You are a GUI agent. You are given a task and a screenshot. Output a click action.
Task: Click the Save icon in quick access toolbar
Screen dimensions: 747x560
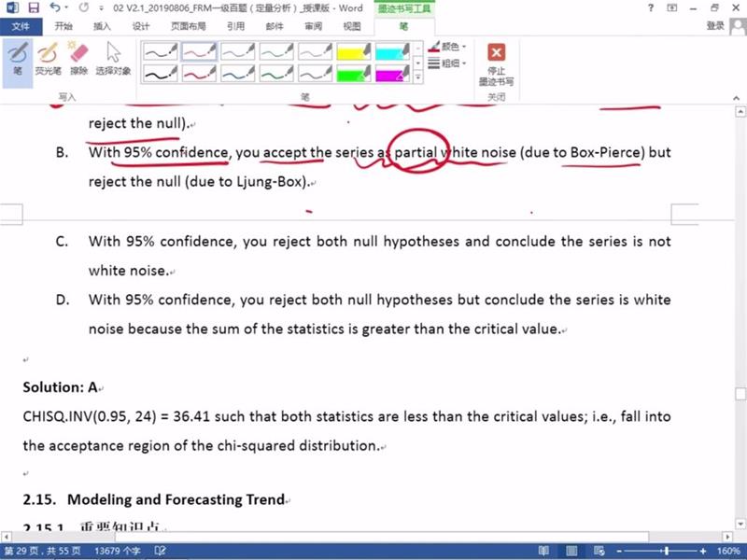click(34, 7)
